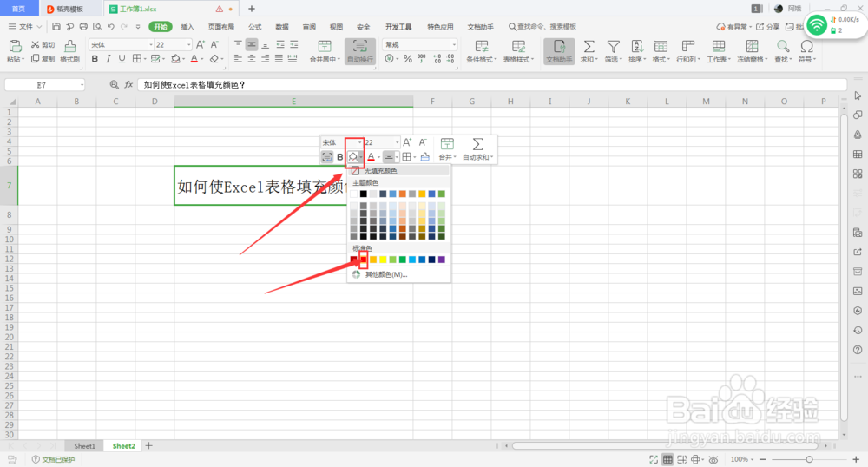Image resolution: width=868 pixels, height=467 pixels.
Task: Click the fill color bucket in mini toolbar
Action: 352,157
